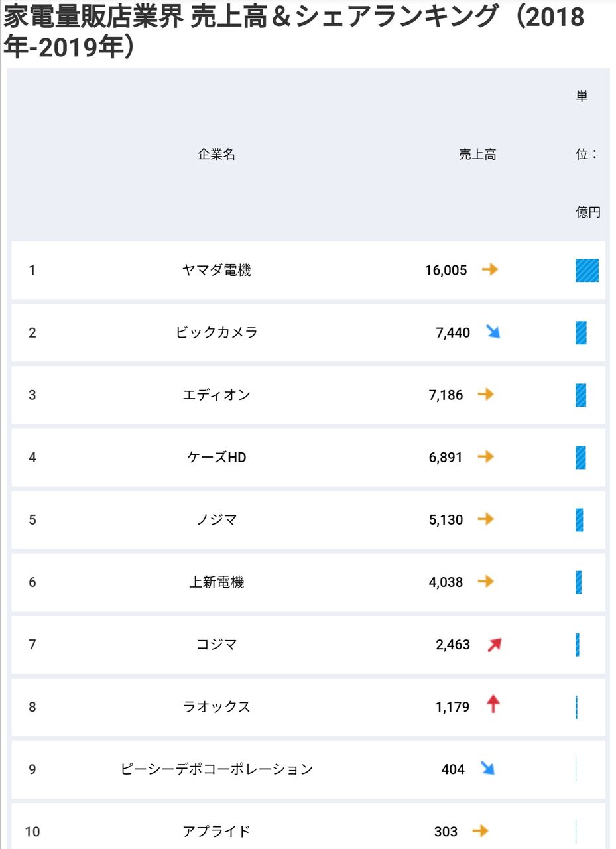616x849 pixels.
Task: Click the エディオン company name
Action: tap(217, 395)
